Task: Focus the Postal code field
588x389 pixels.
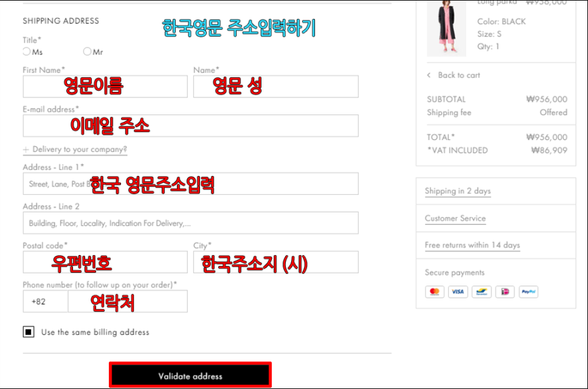Action: click(105, 262)
